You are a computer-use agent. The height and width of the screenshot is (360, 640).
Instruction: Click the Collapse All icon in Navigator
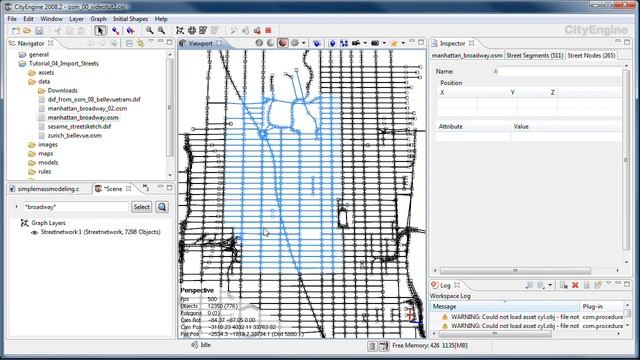pyautogui.click(x=129, y=43)
